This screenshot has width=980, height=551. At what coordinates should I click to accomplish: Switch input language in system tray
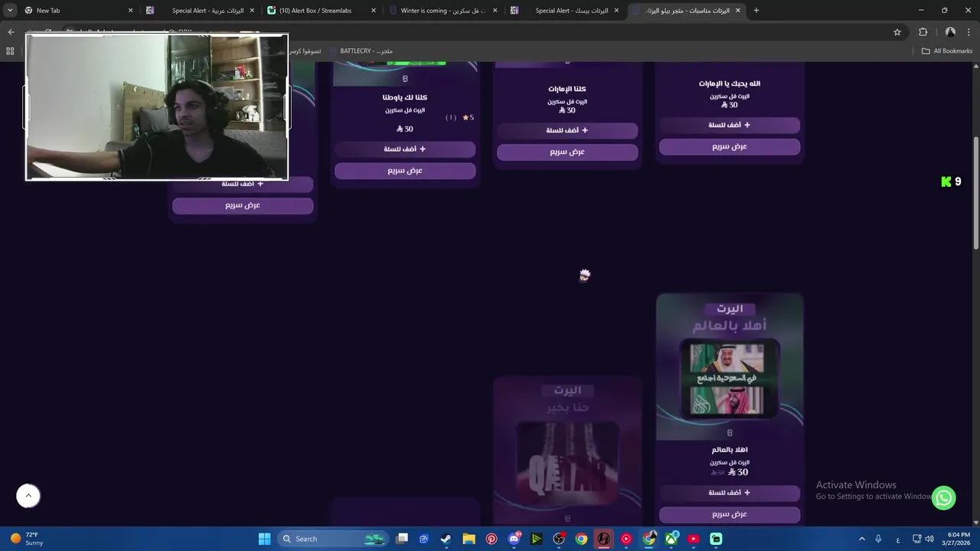point(898,539)
